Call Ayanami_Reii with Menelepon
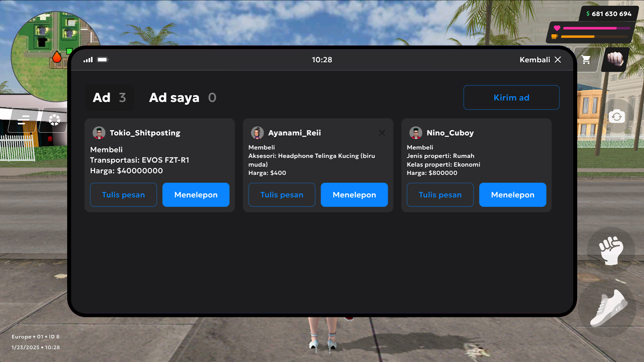 354,195
